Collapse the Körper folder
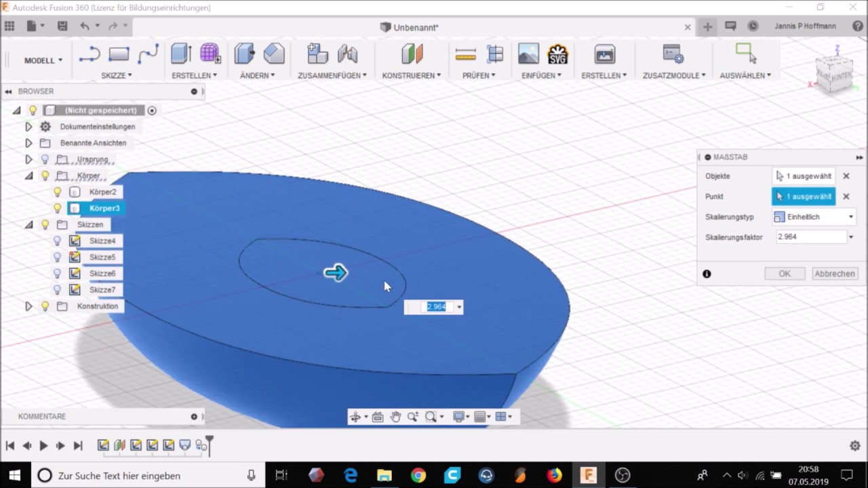The width and height of the screenshot is (868, 488). [x=28, y=176]
